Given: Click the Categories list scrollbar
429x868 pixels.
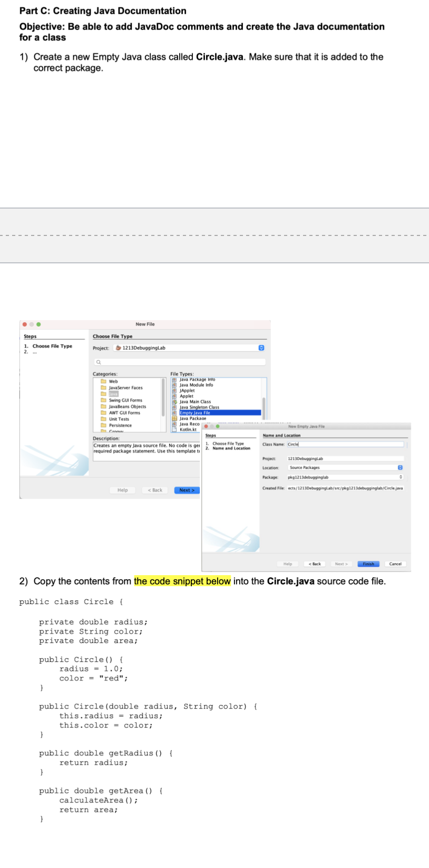Looking at the screenshot, I should (163, 398).
